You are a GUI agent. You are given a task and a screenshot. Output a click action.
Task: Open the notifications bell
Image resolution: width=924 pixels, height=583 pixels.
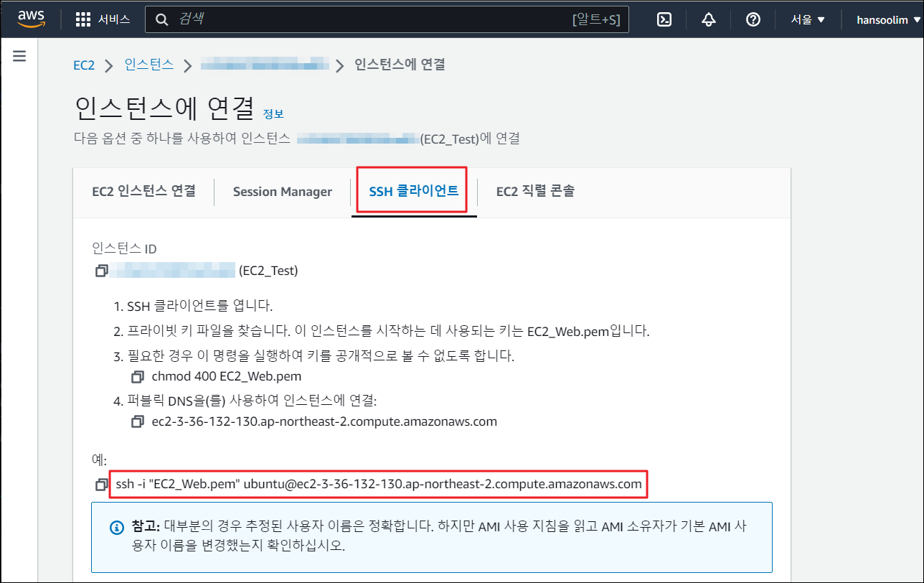coord(709,19)
